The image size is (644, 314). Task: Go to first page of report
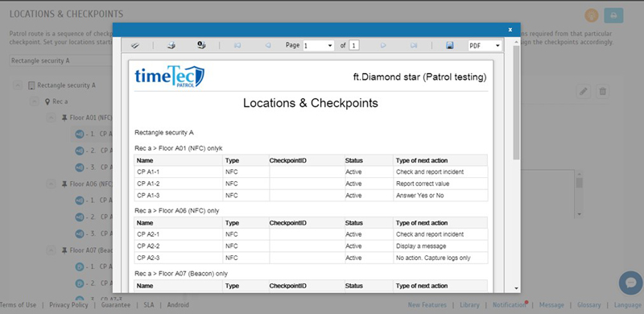237,46
